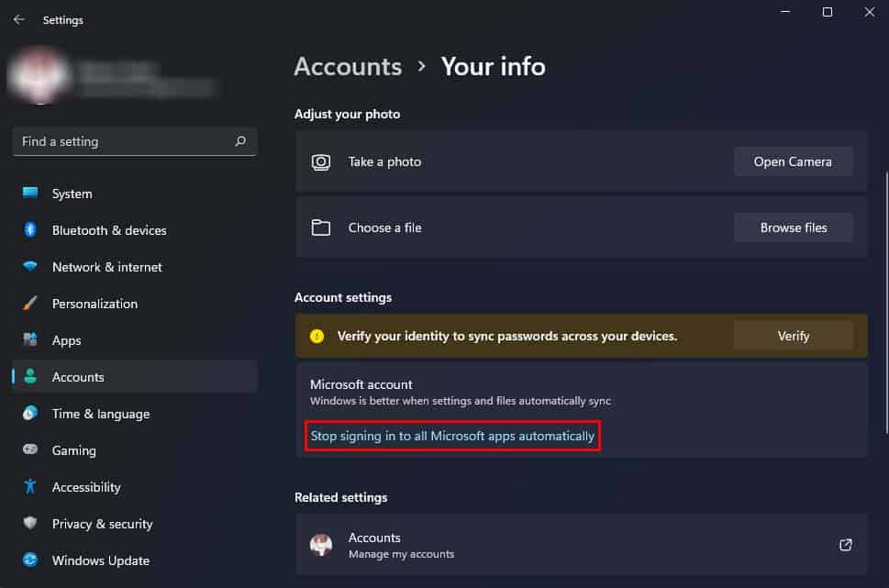Open the System settings category
The image size is (889, 588).
point(134,194)
